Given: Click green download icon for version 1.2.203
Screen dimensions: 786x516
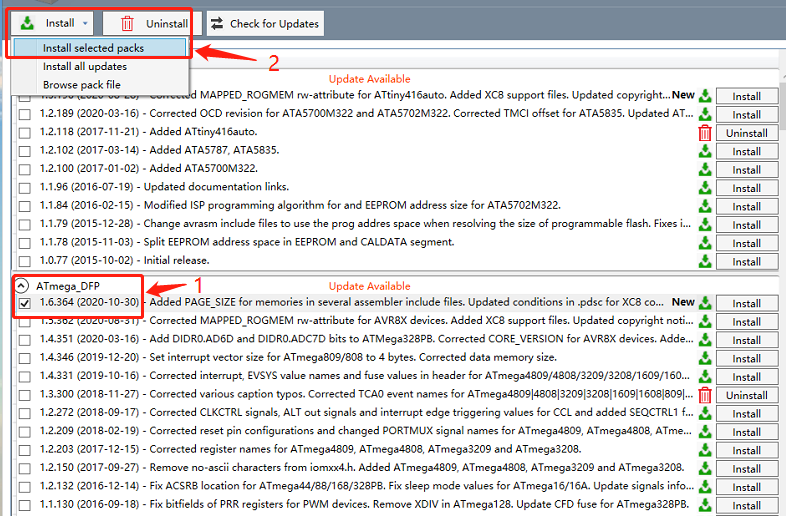Looking at the screenshot, I should pyautogui.click(x=705, y=450).
